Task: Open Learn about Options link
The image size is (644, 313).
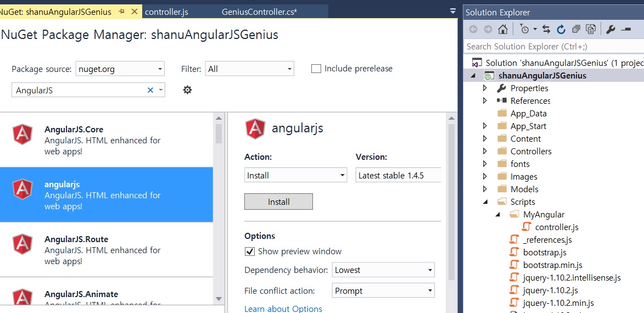Action: 283,309
